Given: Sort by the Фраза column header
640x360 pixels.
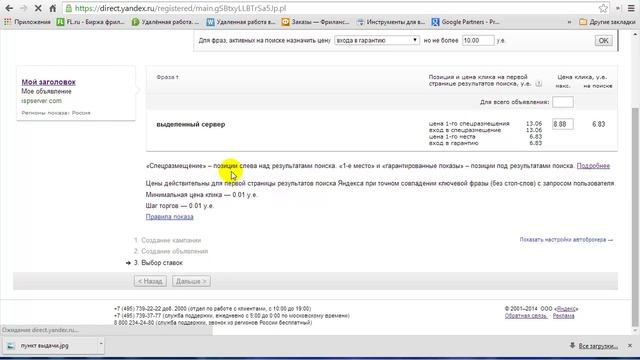Looking at the screenshot, I should [x=167, y=77].
